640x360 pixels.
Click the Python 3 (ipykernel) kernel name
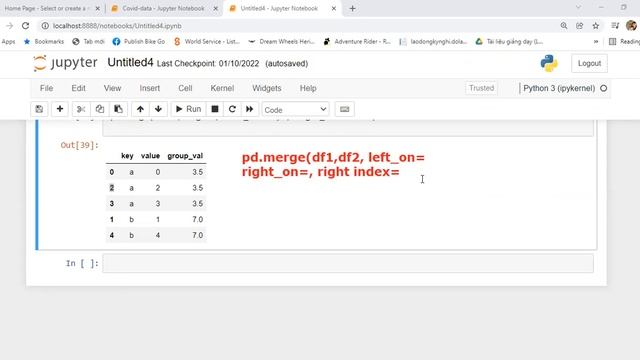point(559,88)
